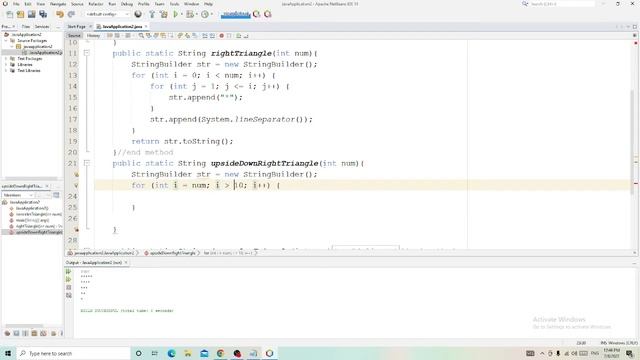Image resolution: width=640 pixels, height=360 pixels.
Task: Show hidden system tray icons chevron
Action: click(x=542, y=353)
